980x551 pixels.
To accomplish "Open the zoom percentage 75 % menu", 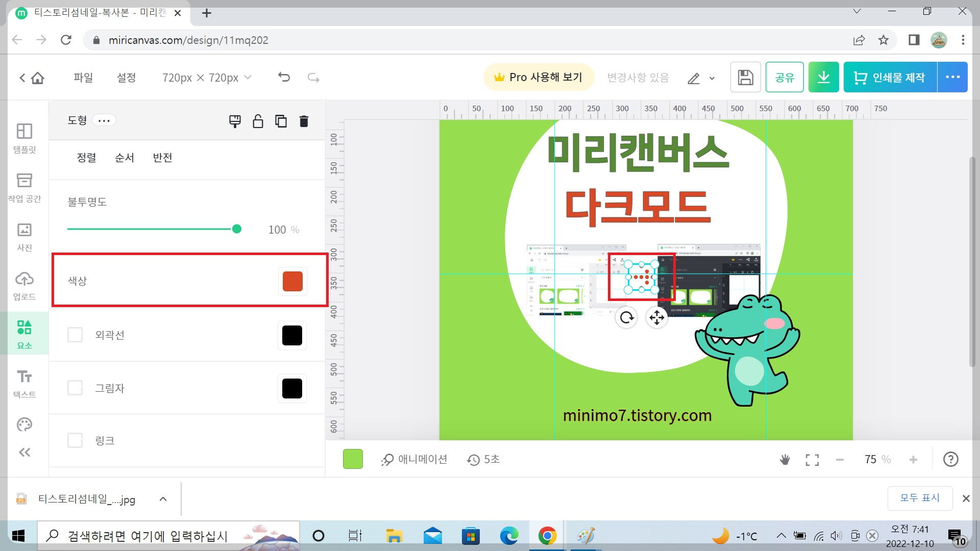I will click(x=877, y=460).
